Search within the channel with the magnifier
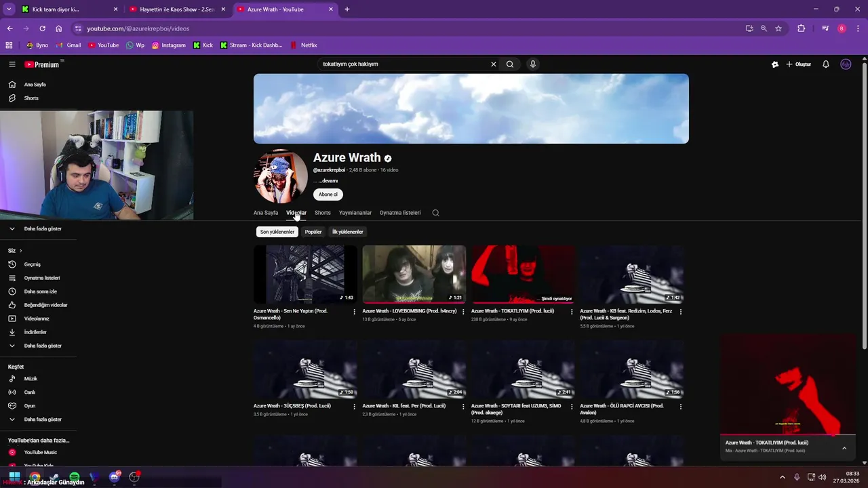This screenshot has width=868, height=488. 436,213
